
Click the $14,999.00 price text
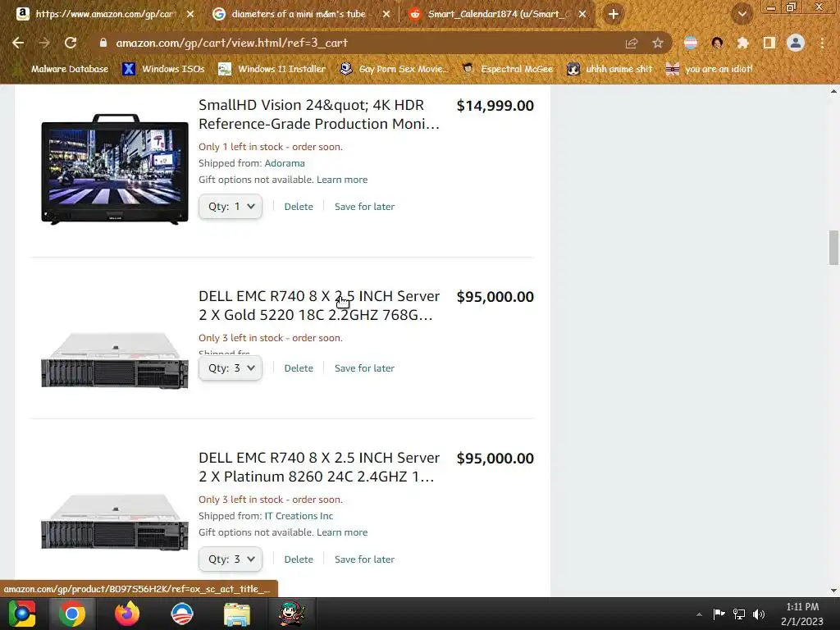(495, 106)
